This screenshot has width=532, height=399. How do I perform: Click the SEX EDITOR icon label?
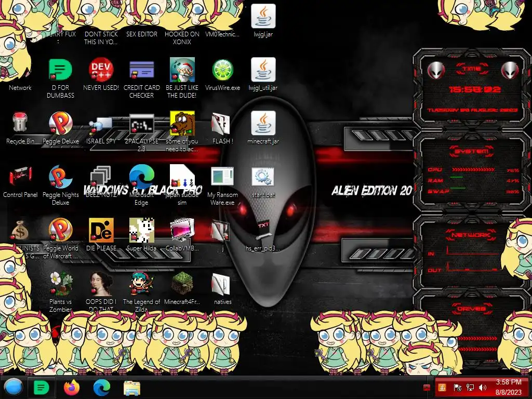click(141, 34)
